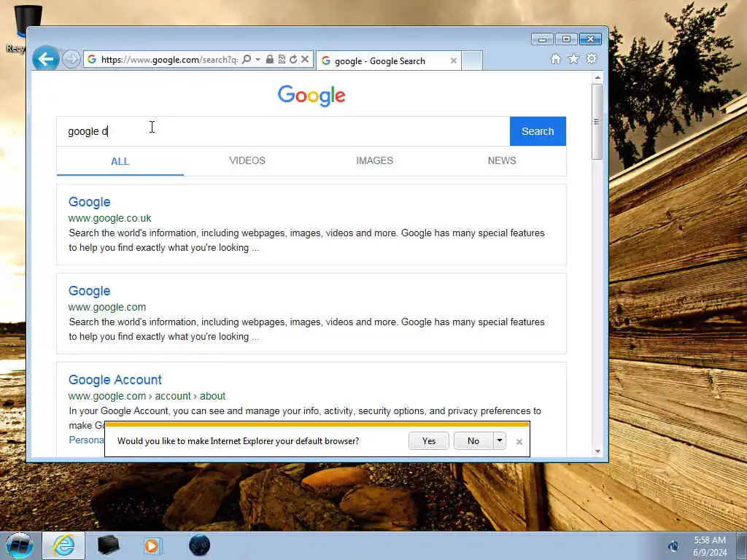747x560 pixels.
Task: Open Favorites star icon
Action: 573,58
